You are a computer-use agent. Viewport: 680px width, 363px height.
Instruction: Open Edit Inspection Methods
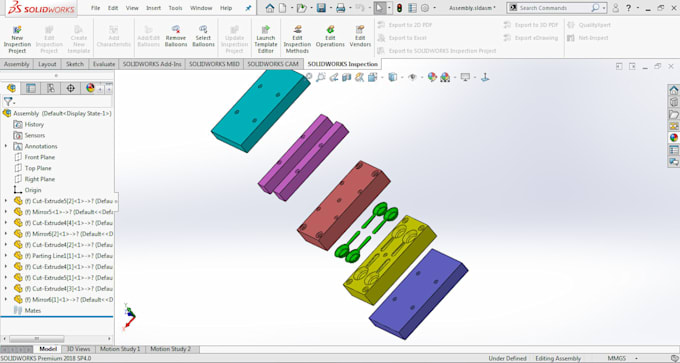coord(297,39)
